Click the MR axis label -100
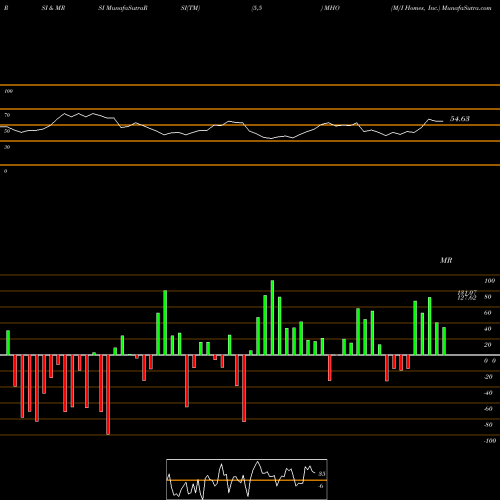Screen dimensions: 500x500 coord(490,441)
